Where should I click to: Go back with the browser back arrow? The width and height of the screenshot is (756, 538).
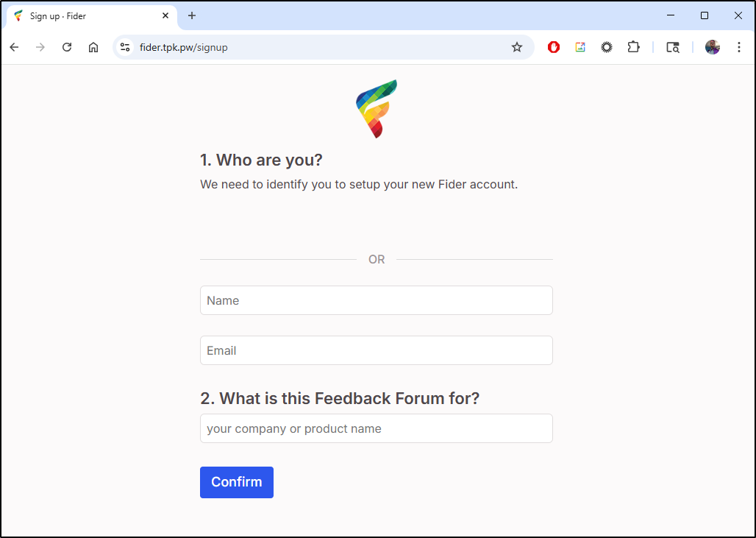15,47
